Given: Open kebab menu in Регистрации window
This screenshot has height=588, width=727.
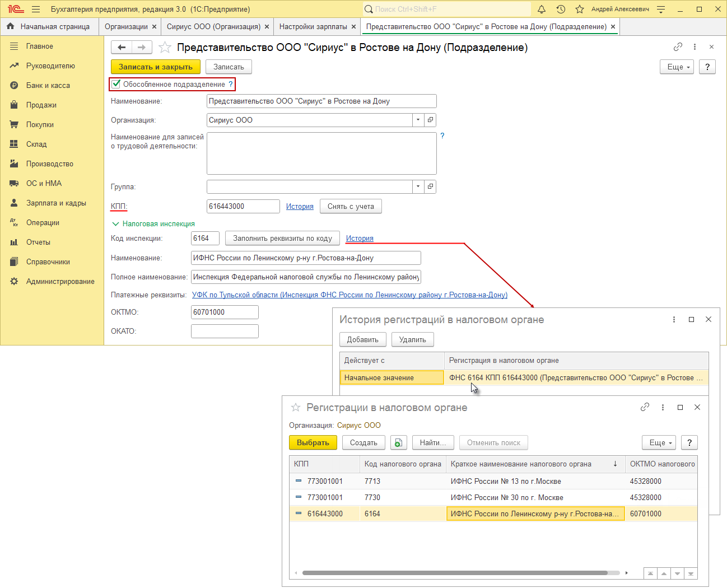Looking at the screenshot, I should [x=663, y=407].
